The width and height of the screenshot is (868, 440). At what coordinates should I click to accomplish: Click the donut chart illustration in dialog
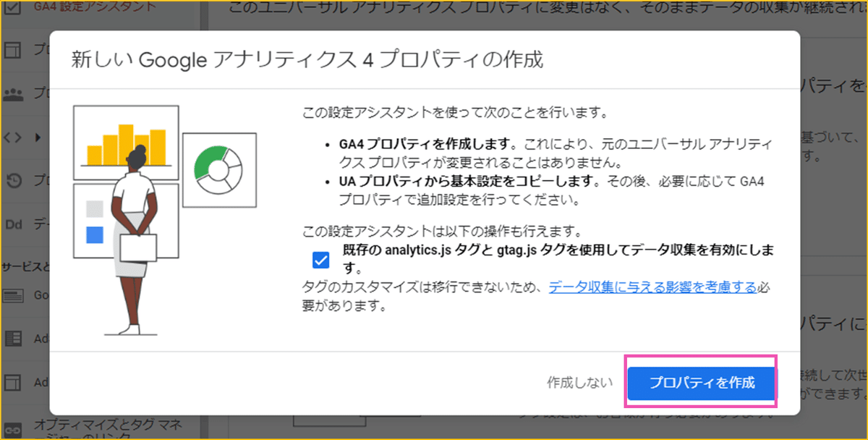[220, 169]
